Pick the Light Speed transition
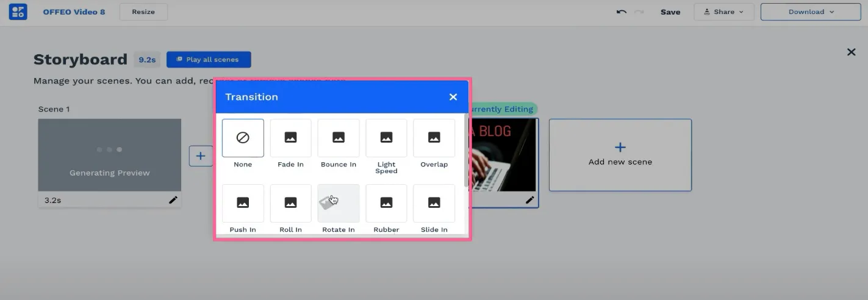 386,138
